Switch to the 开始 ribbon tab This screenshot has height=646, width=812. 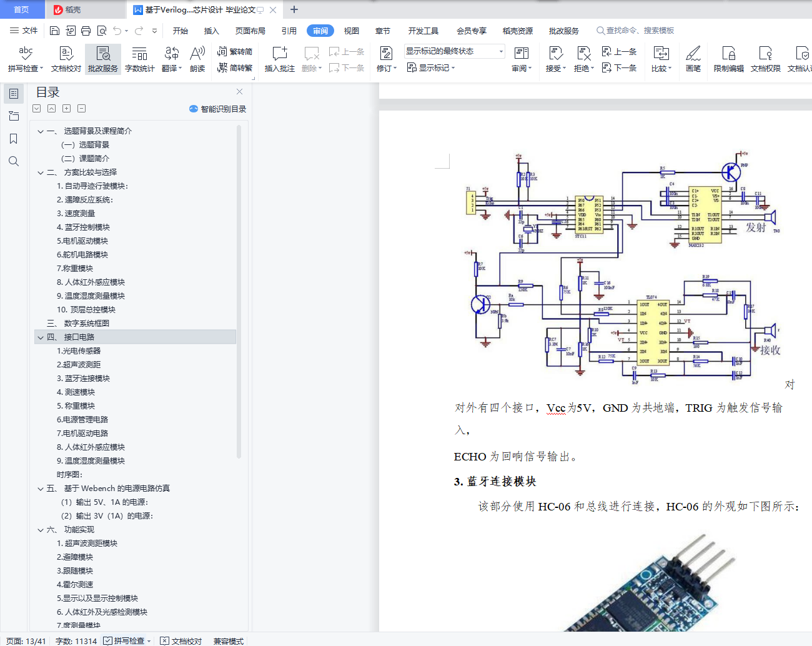(181, 31)
